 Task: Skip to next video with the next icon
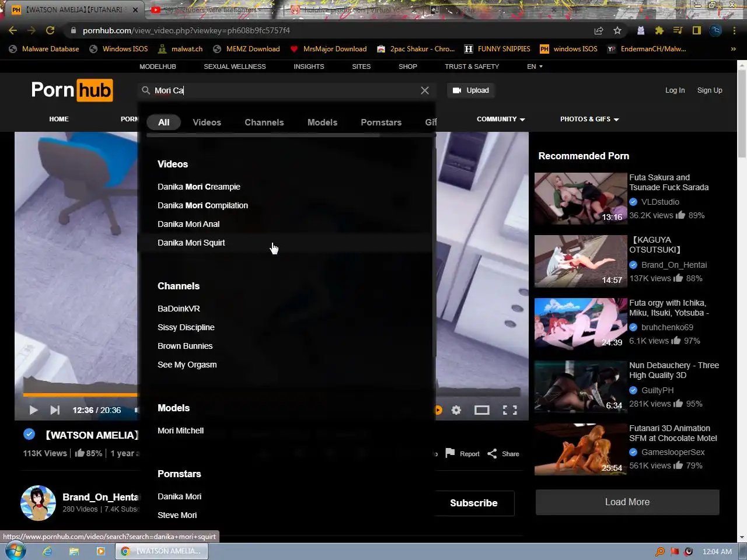pos(55,410)
